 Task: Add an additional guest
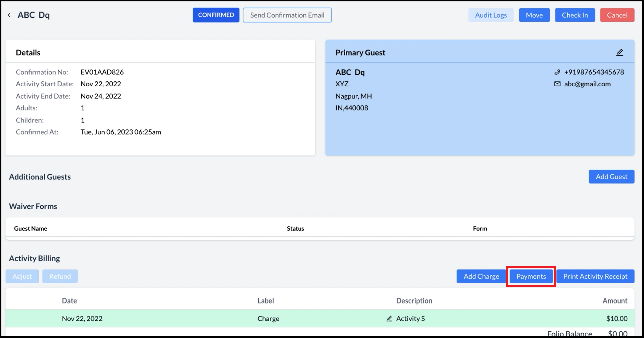(611, 177)
